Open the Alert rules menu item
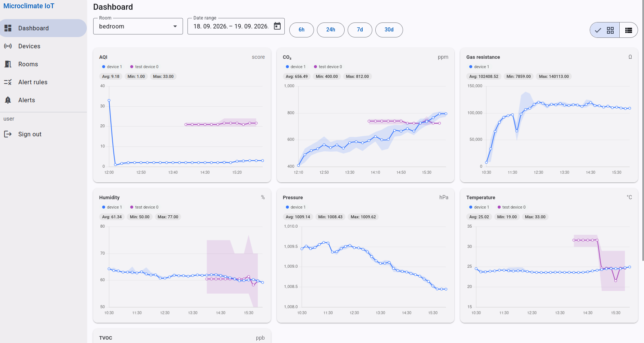Viewport: 644px width, 343px height. pyautogui.click(x=43, y=82)
